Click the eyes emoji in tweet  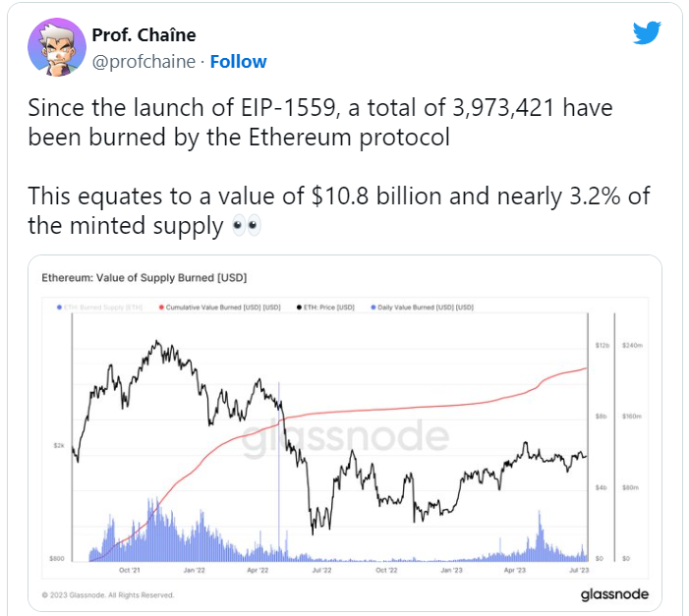246,227
